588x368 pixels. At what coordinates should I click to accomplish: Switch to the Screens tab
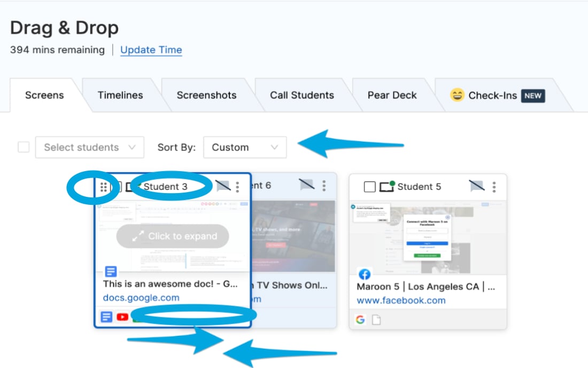coord(44,95)
